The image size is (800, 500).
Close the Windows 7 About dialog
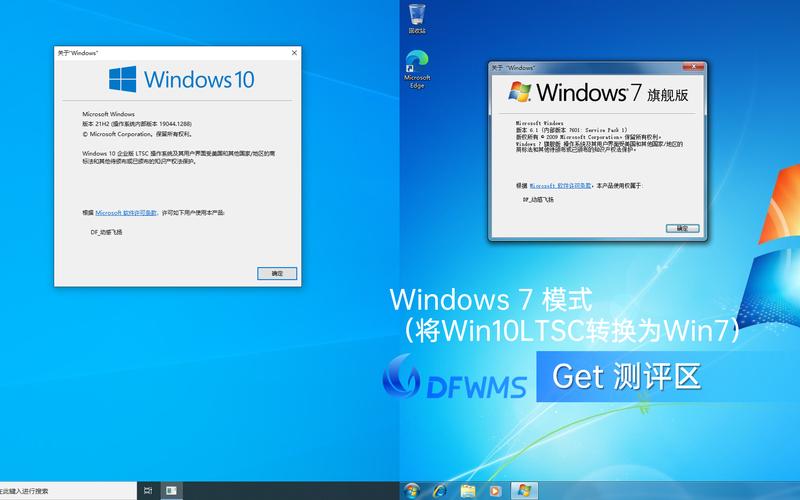click(693, 67)
